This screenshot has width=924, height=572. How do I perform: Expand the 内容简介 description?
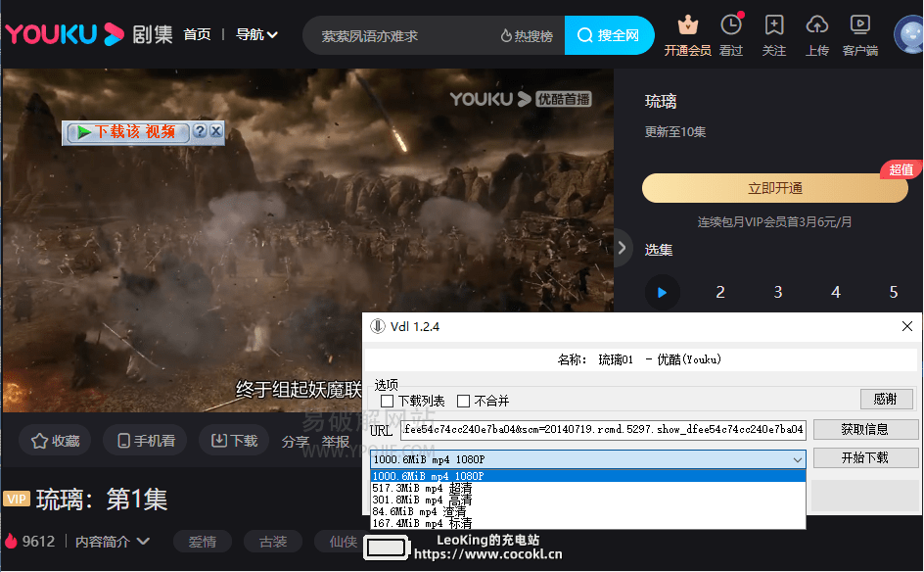point(112,542)
